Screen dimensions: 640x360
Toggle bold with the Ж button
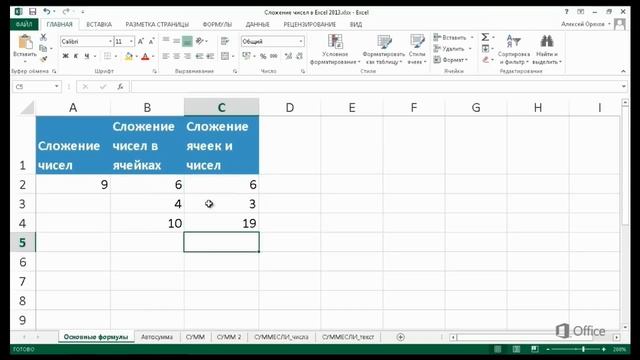(65, 56)
